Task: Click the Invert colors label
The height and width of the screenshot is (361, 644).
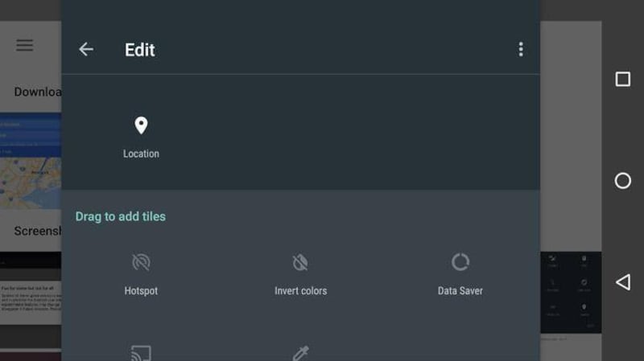Action: coord(300,291)
